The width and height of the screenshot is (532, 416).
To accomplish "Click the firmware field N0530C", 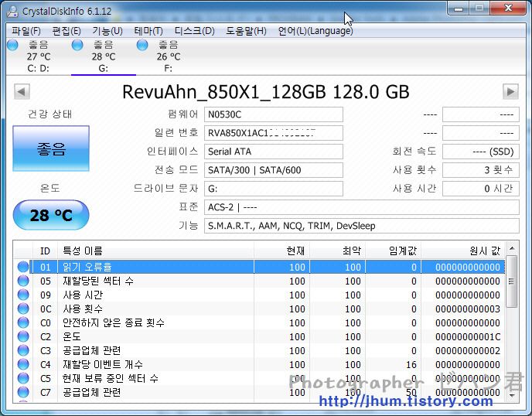I will pos(274,114).
